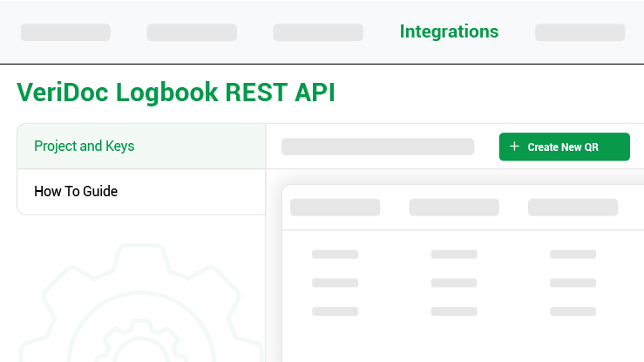Viewport: 644px width, 362px height.
Task: Click the VeriDoc Logbook REST API heading
Action: click(175, 92)
